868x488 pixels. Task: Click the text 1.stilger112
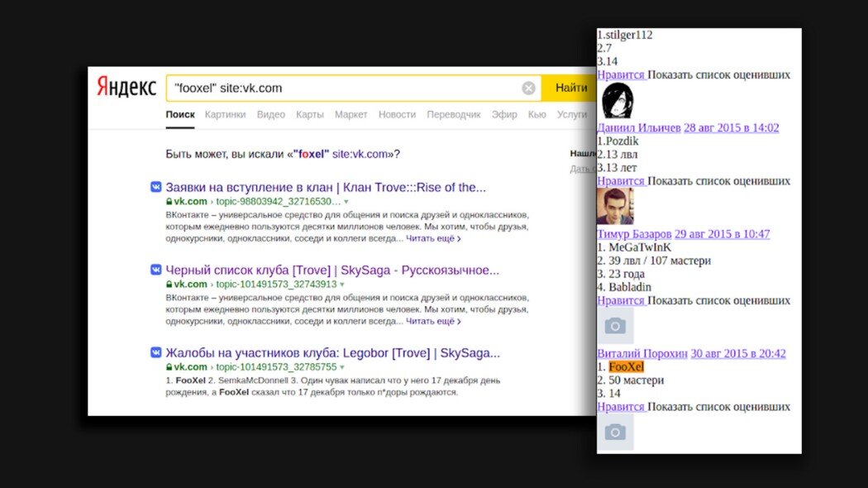click(625, 35)
